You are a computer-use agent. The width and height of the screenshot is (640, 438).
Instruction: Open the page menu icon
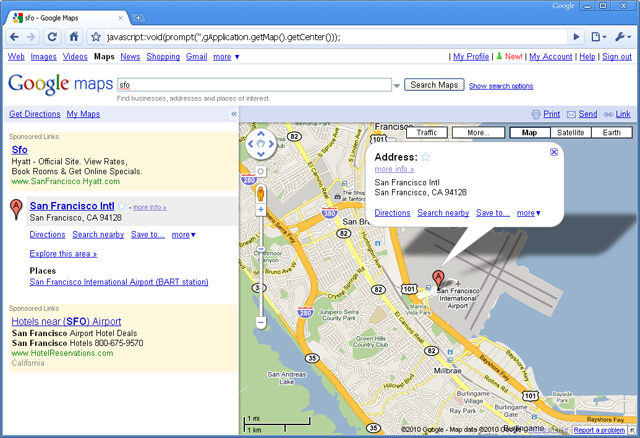click(x=598, y=37)
